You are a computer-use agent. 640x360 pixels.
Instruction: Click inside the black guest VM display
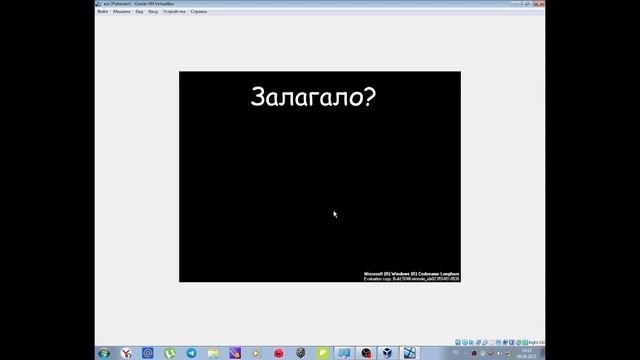click(320, 176)
